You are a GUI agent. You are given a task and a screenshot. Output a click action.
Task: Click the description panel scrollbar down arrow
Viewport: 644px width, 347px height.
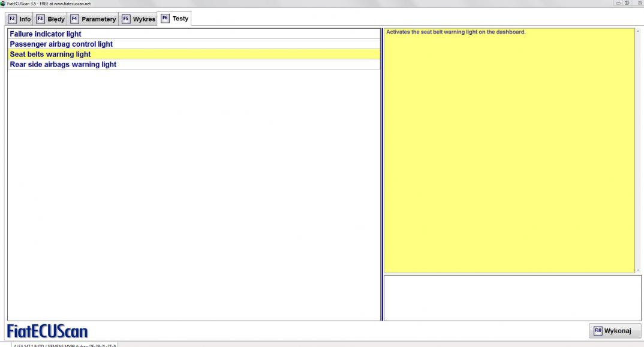click(638, 270)
